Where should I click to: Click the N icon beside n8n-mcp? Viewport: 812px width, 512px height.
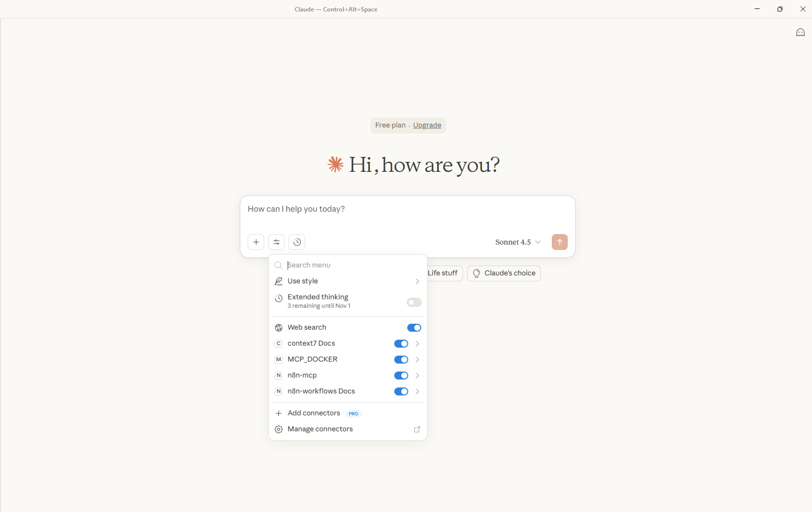[x=279, y=376]
